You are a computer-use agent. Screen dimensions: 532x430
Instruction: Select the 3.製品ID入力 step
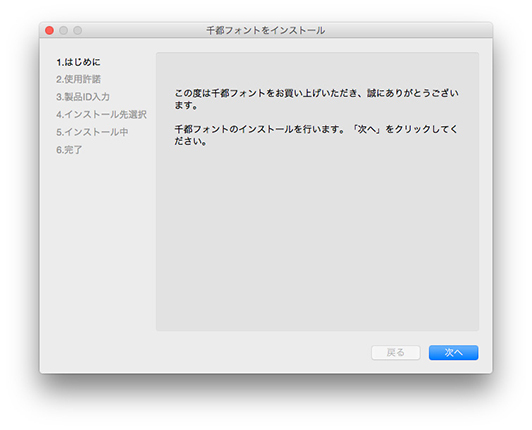[x=83, y=97]
